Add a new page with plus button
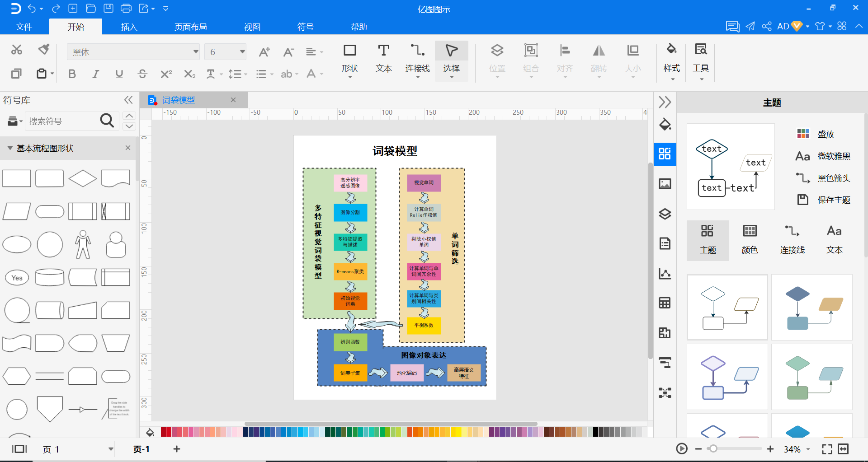Image resolution: width=868 pixels, height=462 pixels. (177, 449)
